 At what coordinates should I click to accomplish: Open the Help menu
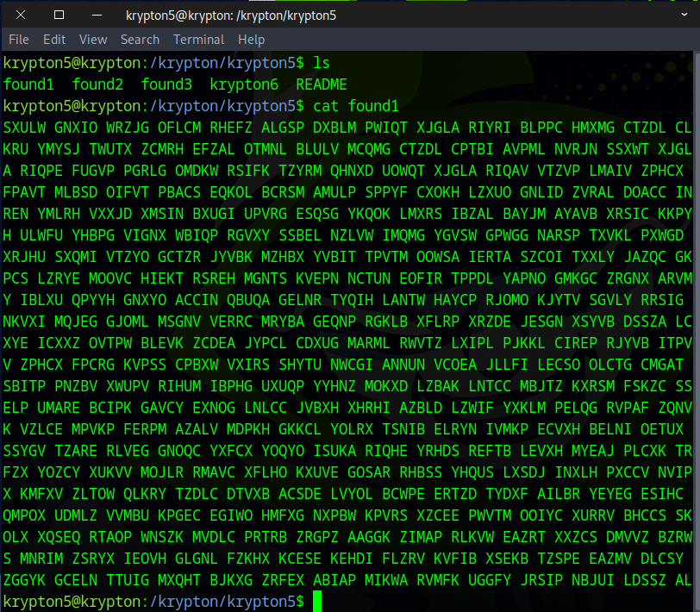pyautogui.click(x=251, y=40)
